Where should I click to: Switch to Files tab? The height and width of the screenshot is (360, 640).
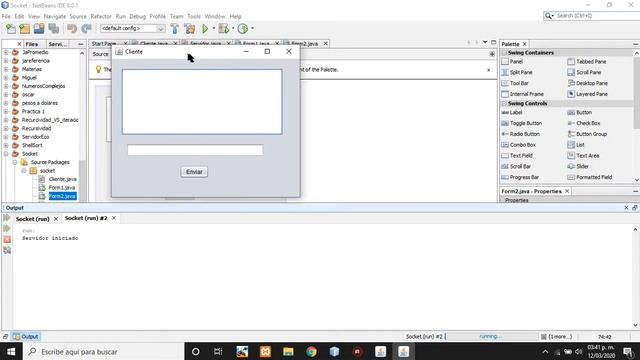point(32,44)
